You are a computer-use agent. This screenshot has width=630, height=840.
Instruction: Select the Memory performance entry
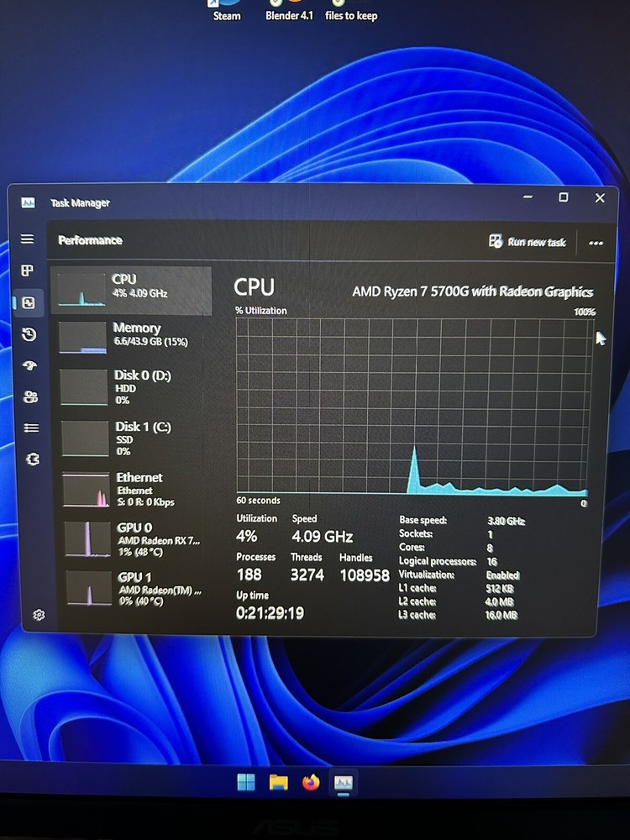click(132, 337)
